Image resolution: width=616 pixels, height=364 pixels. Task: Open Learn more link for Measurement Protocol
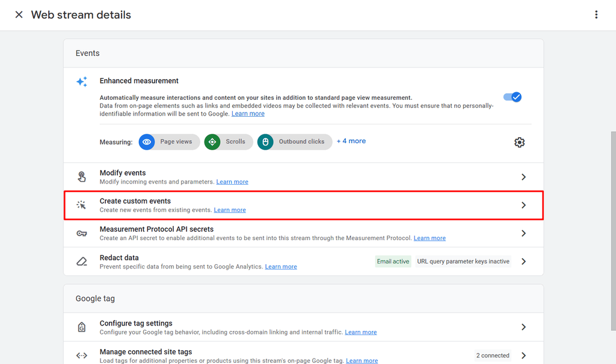(430, 238)
